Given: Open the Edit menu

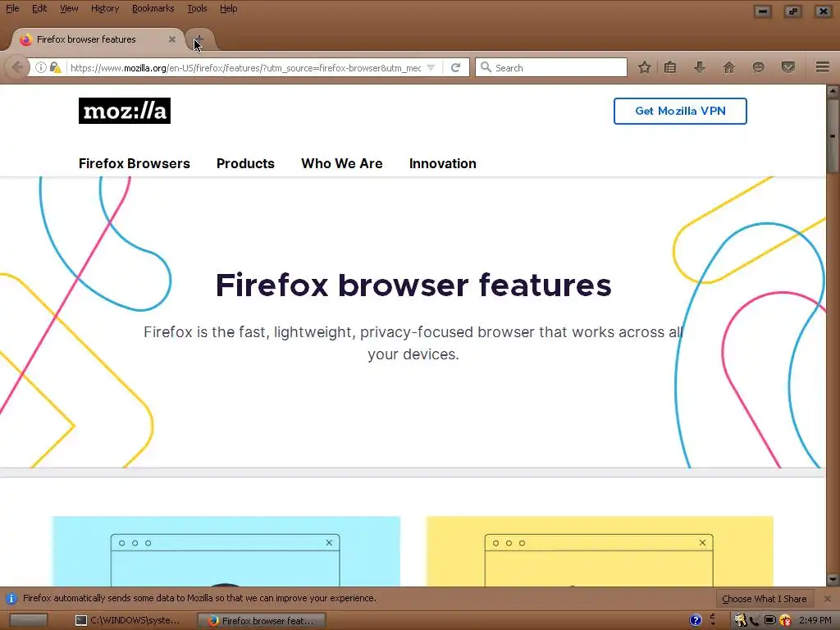Looking at the screenshot, I should pyautogui.click(x=39, y=8).
